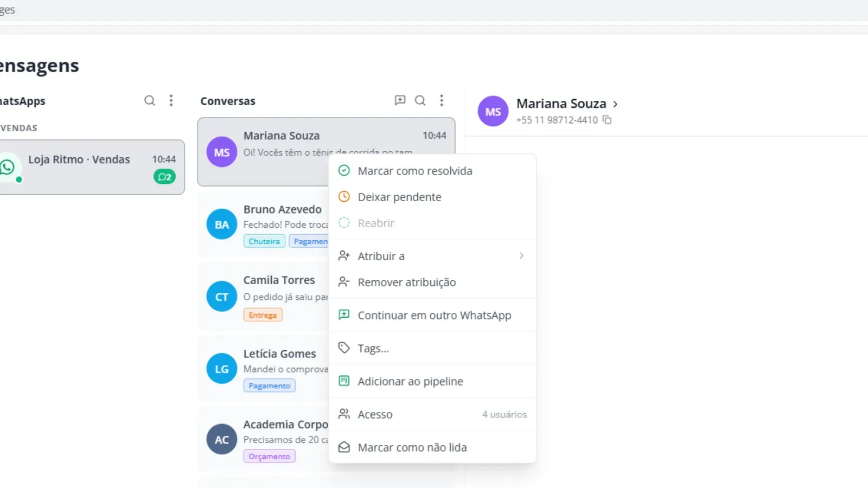The image size is (868, 488).
Task: Click Pagamento tag on Bruno Azevedo
Action: coord(309,241)
